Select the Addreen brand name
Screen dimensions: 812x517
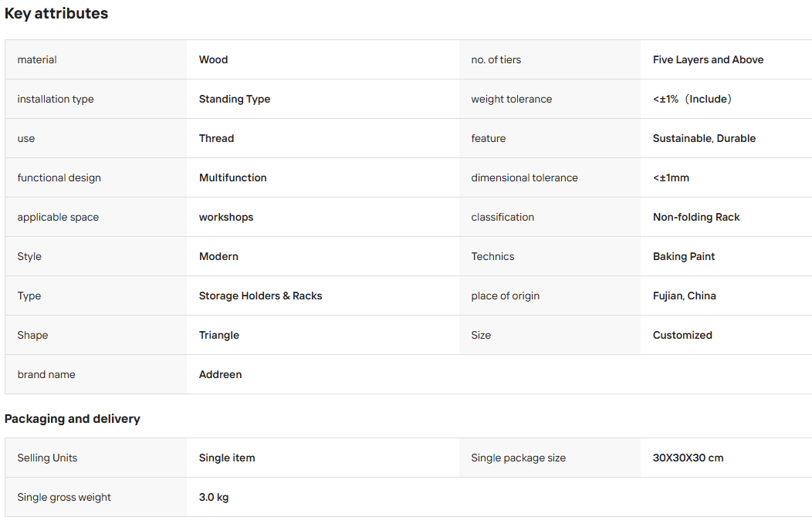click(x=220, y=374)
